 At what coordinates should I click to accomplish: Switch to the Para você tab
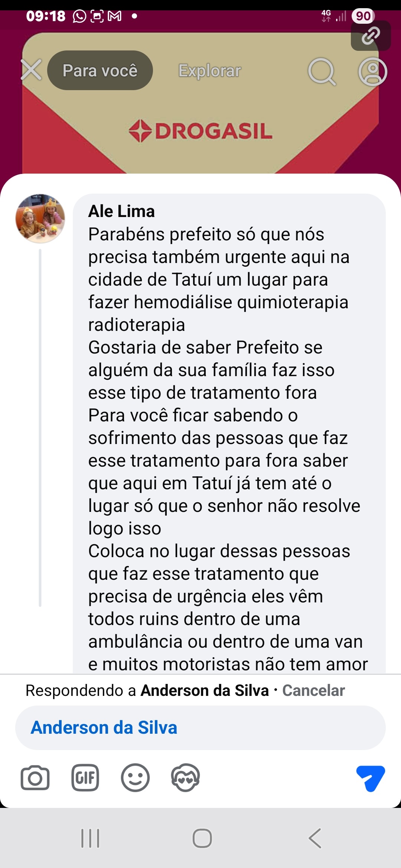coord(100,70)
